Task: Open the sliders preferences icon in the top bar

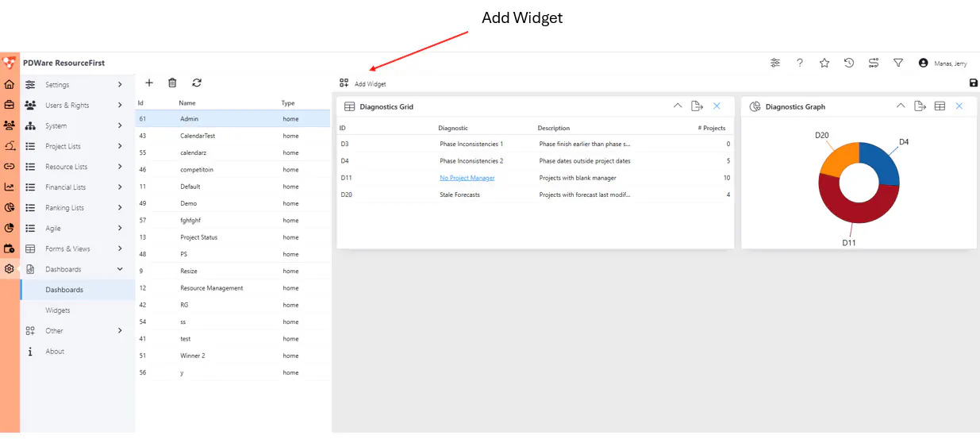Action: [x=775, y=63]
